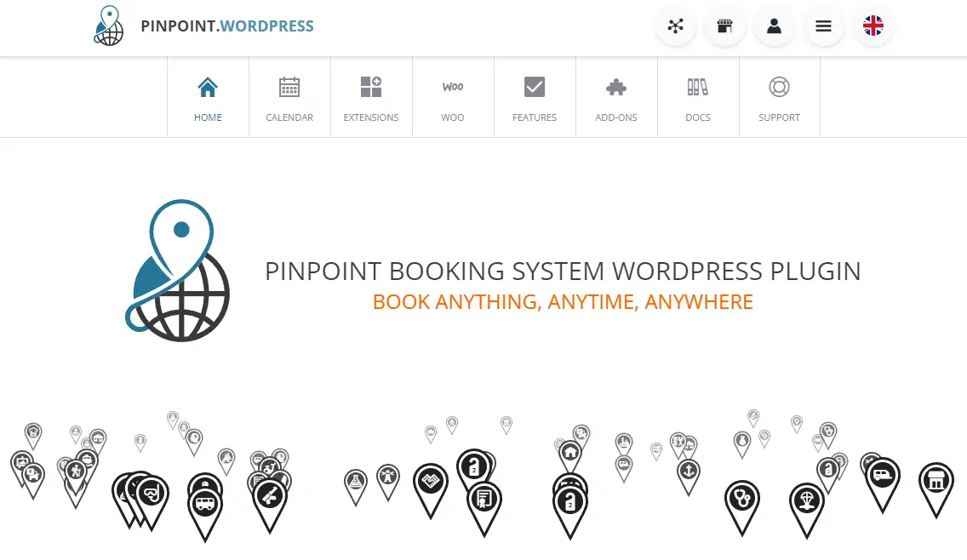Open the shop storefront icon
This screenshot has width=967, height=560.
click(724, 26)
